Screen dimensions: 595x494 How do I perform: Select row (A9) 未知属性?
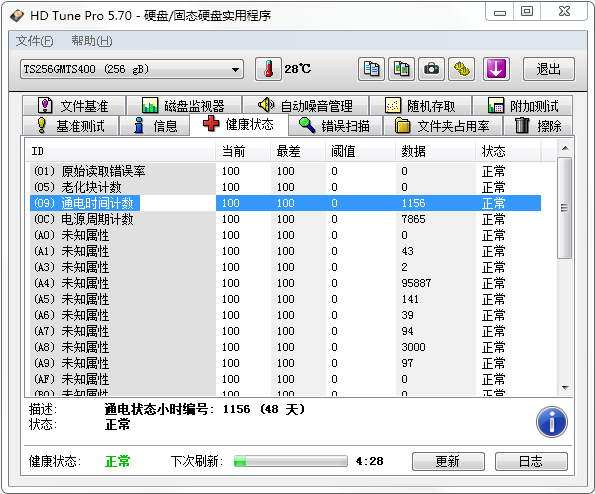pyautogui.click(x=285, y=363)
